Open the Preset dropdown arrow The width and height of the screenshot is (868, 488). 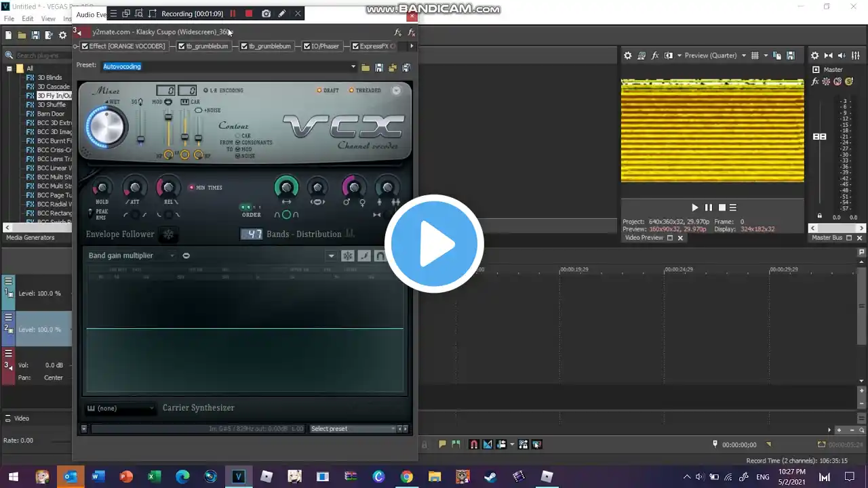[x=353, y=67]
